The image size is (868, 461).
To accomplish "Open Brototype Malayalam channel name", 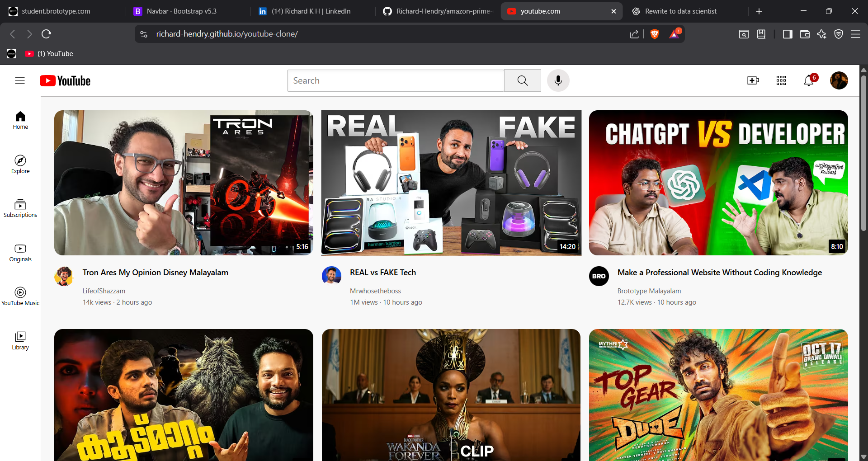I will coord(649,291).
